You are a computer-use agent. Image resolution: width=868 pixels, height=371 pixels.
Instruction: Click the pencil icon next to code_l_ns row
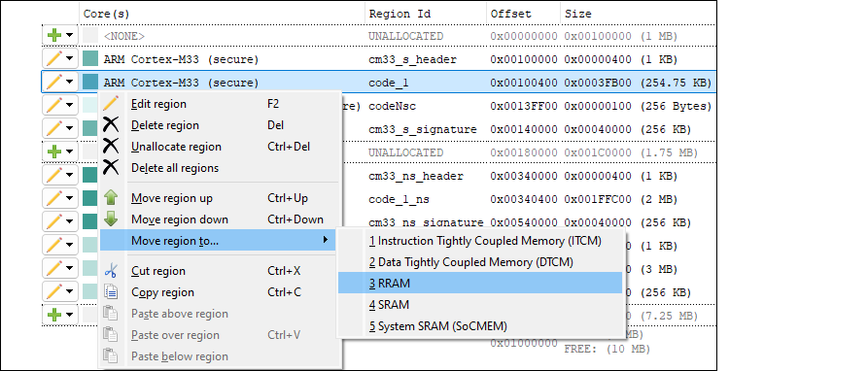click(x=54, y=198)
